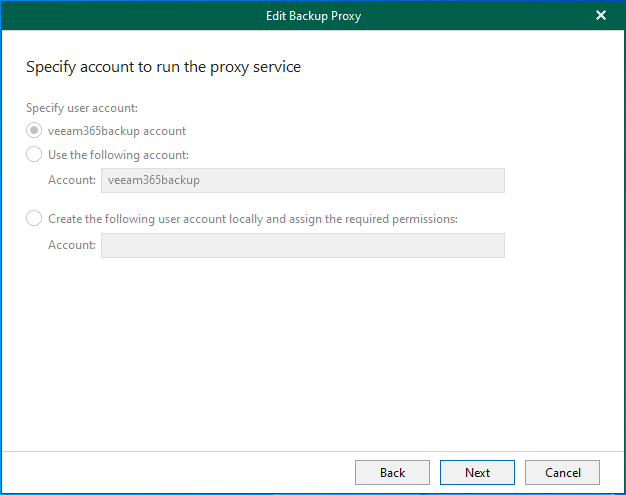
Task: Enable the create local user account radio option
Action: tap(34, 219)
